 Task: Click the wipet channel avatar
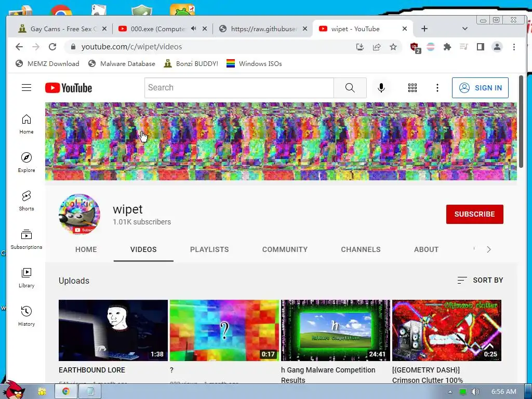(x=79, y=214)
